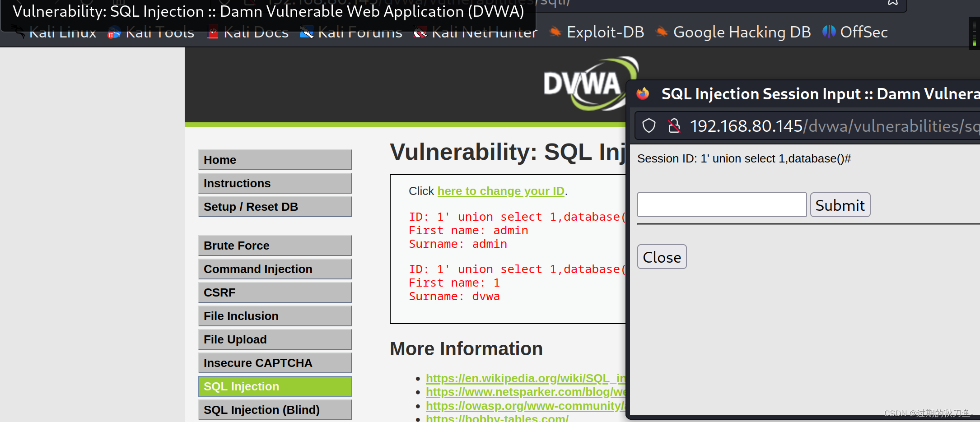Image resolution: width=980 pixels, height=422 pixels.
Task: Open the netsparker.com blog link
Action: coord(526,392)
